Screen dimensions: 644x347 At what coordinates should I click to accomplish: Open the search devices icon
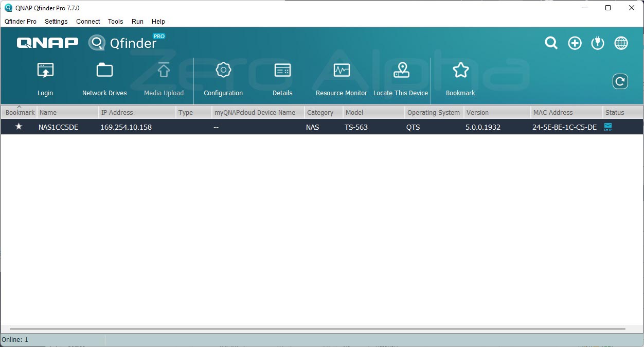551,43
